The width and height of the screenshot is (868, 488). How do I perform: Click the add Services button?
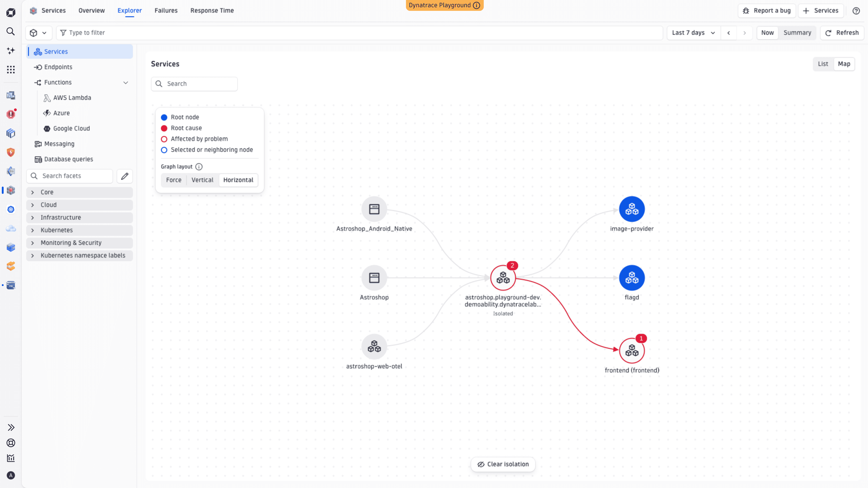(821, 11)
